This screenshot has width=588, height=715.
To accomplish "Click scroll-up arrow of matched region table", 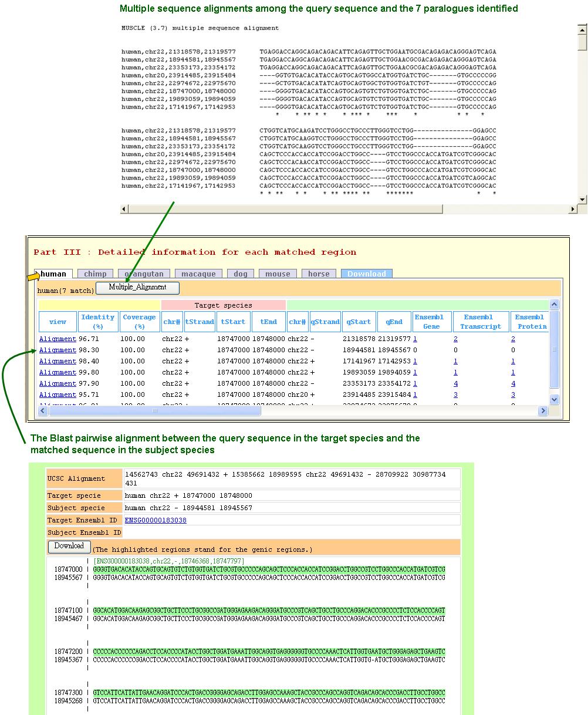I will pos(555,305).
